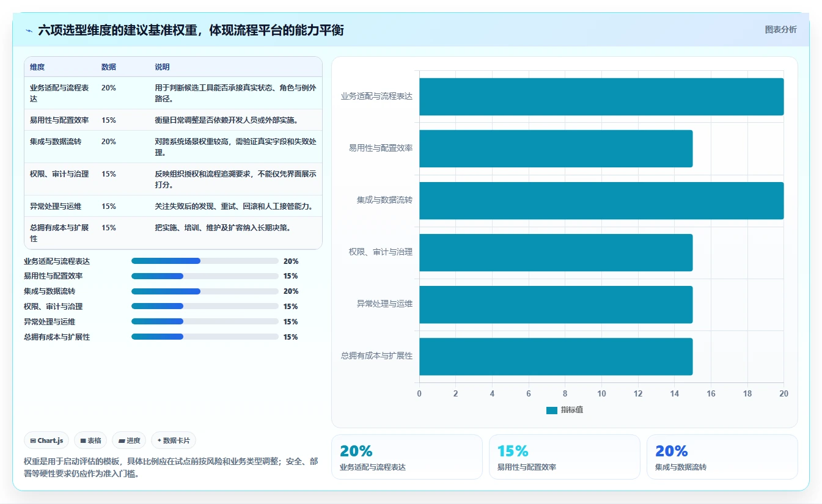Screen dimensions: 822x504
Task: Click the 数据卡片 tag icon
Action: click(x=160, y=440)
